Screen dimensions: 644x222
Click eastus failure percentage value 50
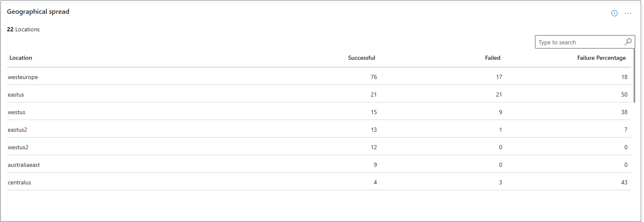click(x=624, y=94)
